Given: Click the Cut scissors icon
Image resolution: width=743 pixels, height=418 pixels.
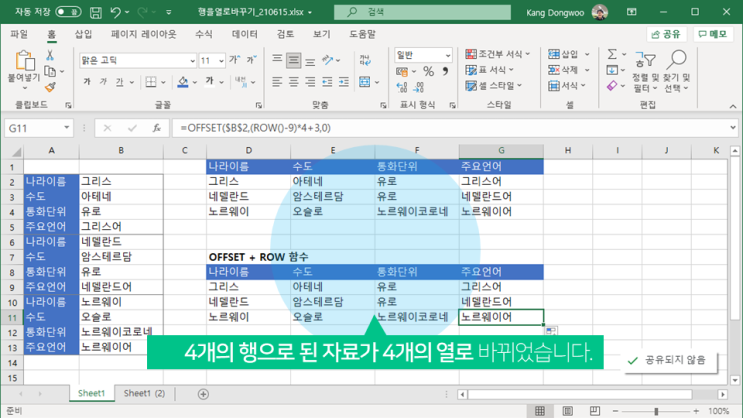Looking at the screenshot, I should pos(50,55).
